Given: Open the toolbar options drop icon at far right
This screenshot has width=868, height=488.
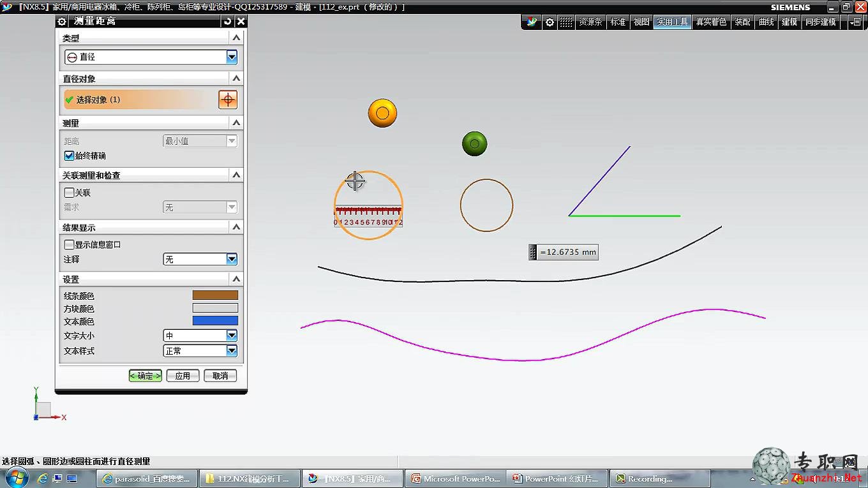Looking at the screenshot, I should click(x=855, y=22).
